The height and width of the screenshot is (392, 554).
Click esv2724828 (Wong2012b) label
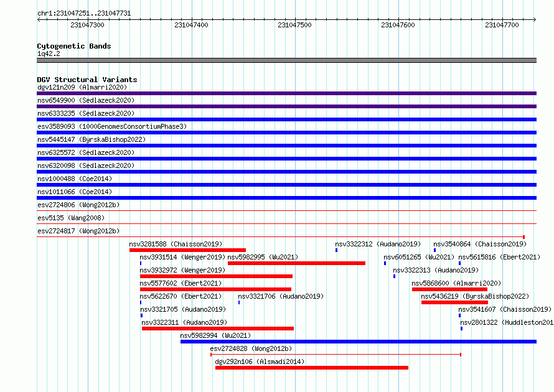click(x=251, y=348)
